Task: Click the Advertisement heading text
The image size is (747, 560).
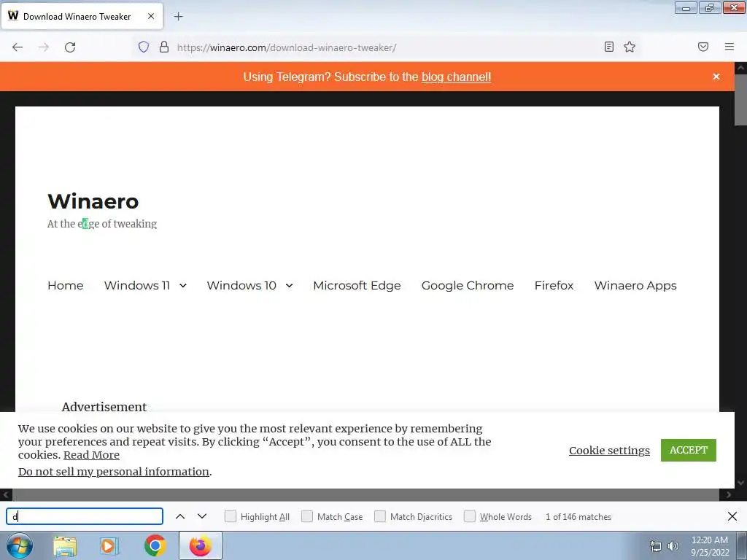Action: click(104, 407)
